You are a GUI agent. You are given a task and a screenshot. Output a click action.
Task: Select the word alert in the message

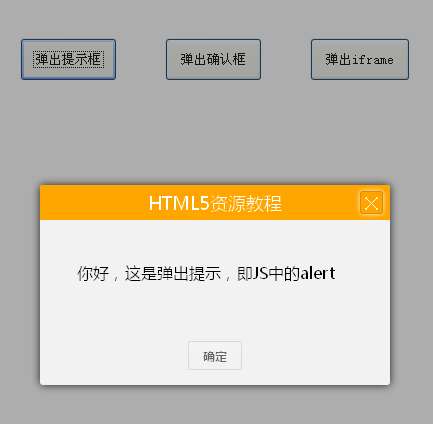(x=318, y=273)
